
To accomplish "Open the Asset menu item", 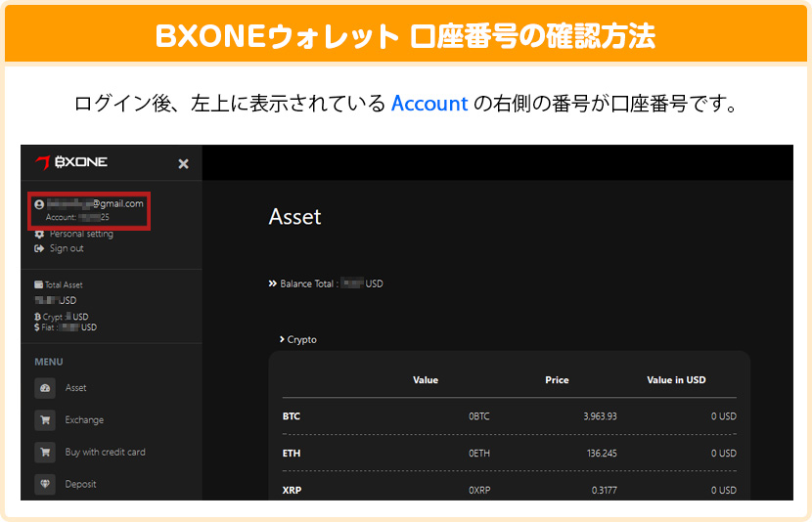I will 75,388.
